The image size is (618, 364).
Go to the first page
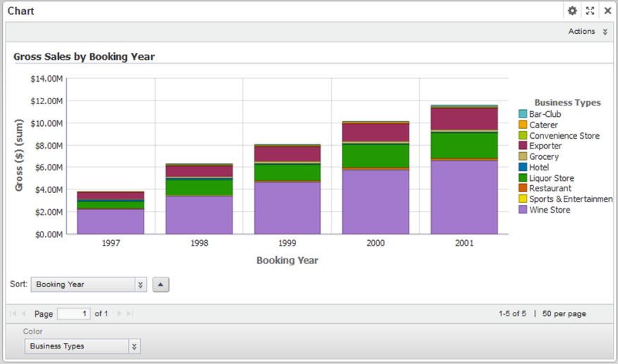13,313
